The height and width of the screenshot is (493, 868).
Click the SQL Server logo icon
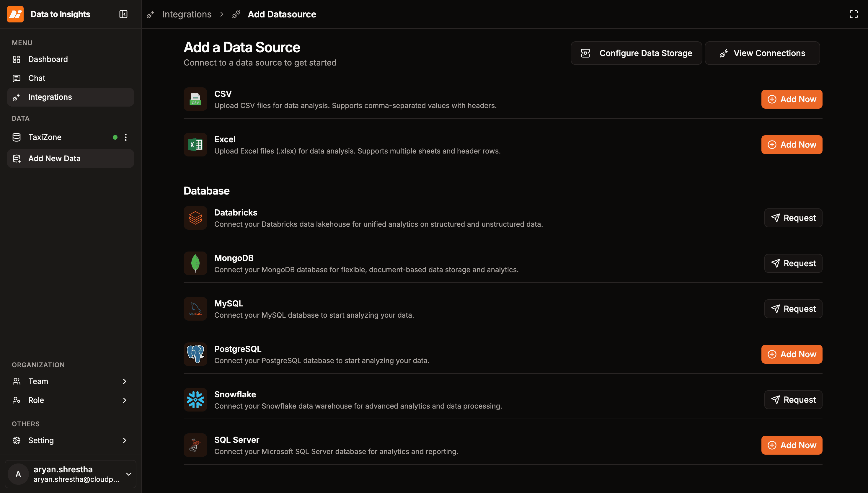click(195, 445)
